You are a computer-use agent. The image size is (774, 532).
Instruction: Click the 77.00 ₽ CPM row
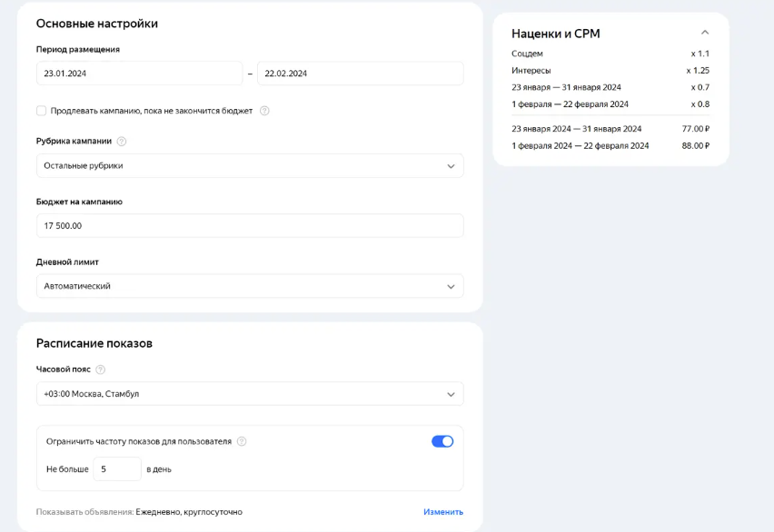click(x=610, y=130)
